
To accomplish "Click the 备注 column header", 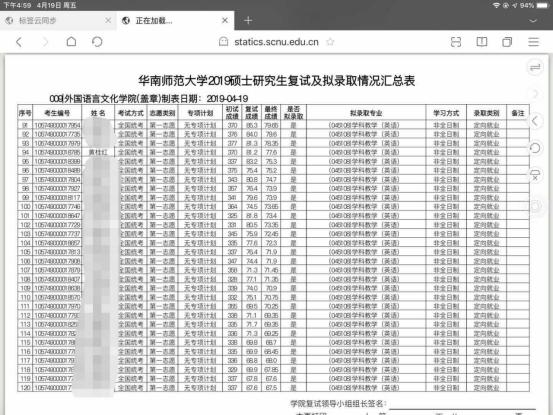I will pyautogui.click(x=518, y=113).
